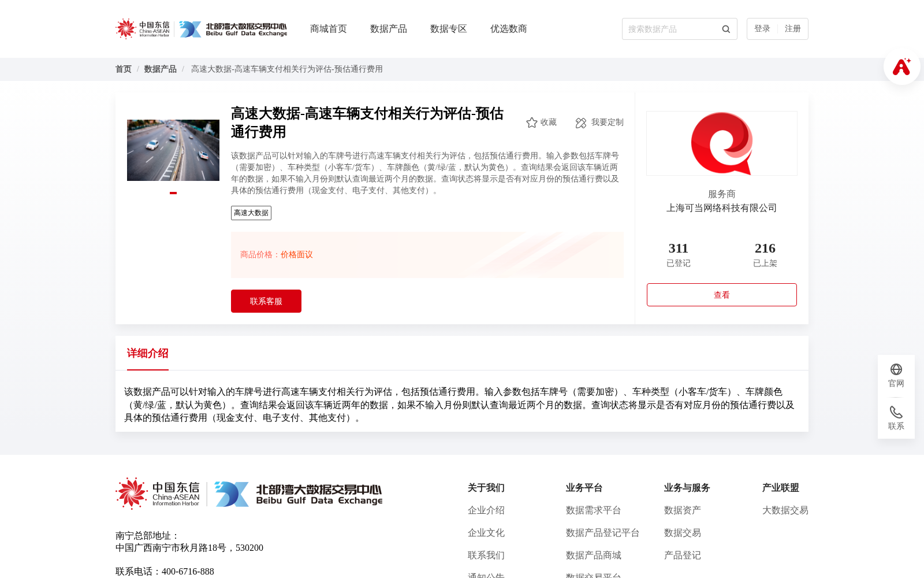Screen dimensions: 924x578
Task: Open footer link 数据产品商城
Action: 594,555
